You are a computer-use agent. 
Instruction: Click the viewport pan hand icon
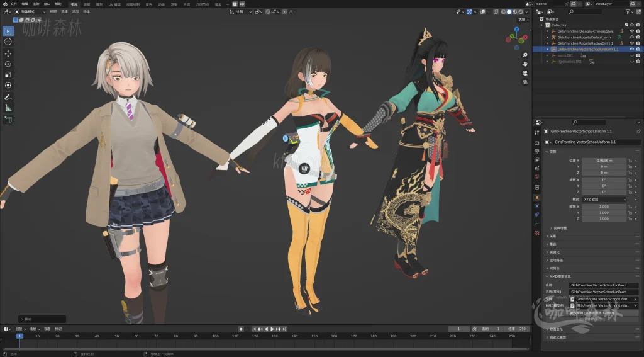(525, 64)
